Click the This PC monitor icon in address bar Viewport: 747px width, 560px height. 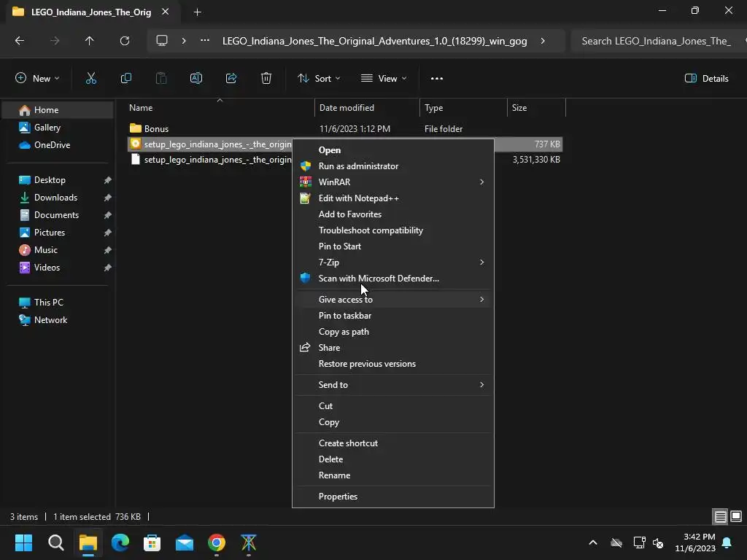point(162,41)
